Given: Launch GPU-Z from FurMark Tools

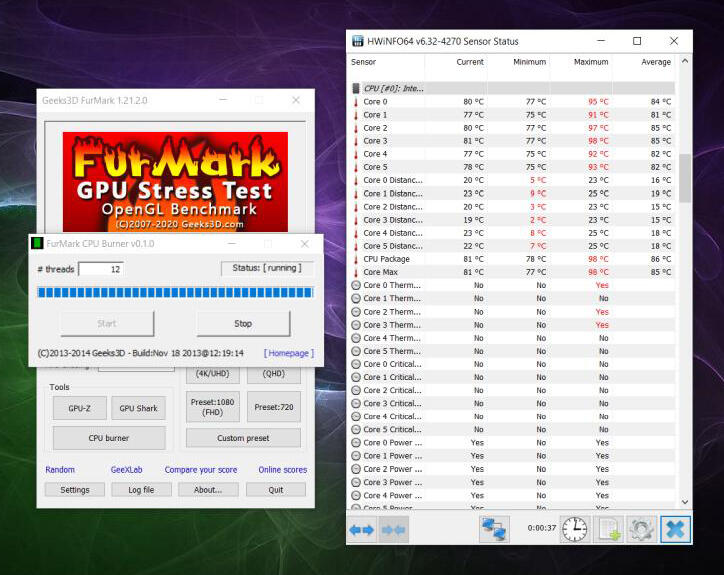Looking at the screenshot, I should coord(79,408).
